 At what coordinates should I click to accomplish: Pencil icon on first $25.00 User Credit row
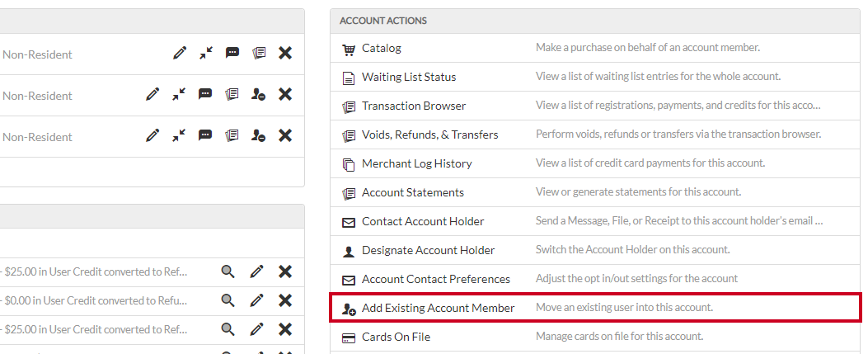(x=256, y=271)
